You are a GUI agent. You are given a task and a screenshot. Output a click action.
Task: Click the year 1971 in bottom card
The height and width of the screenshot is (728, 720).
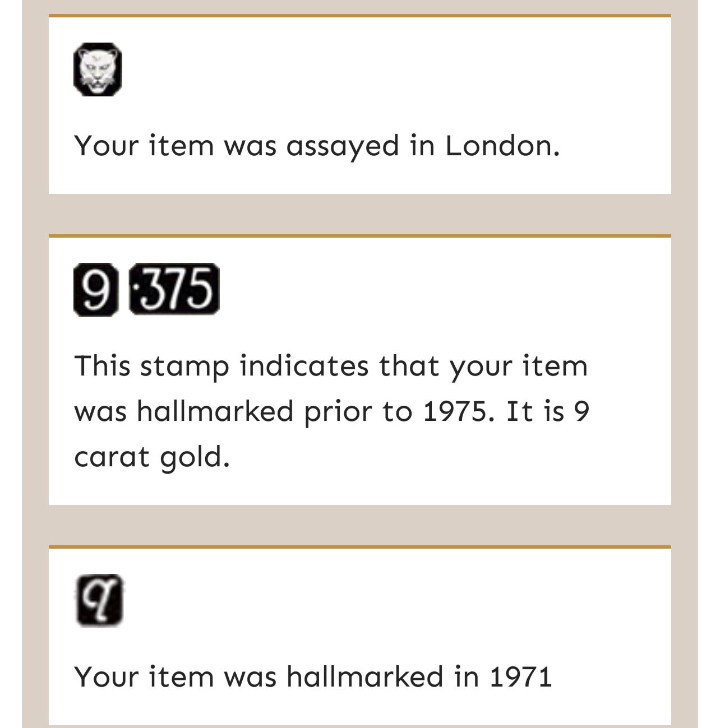click(x=521, y=676)
